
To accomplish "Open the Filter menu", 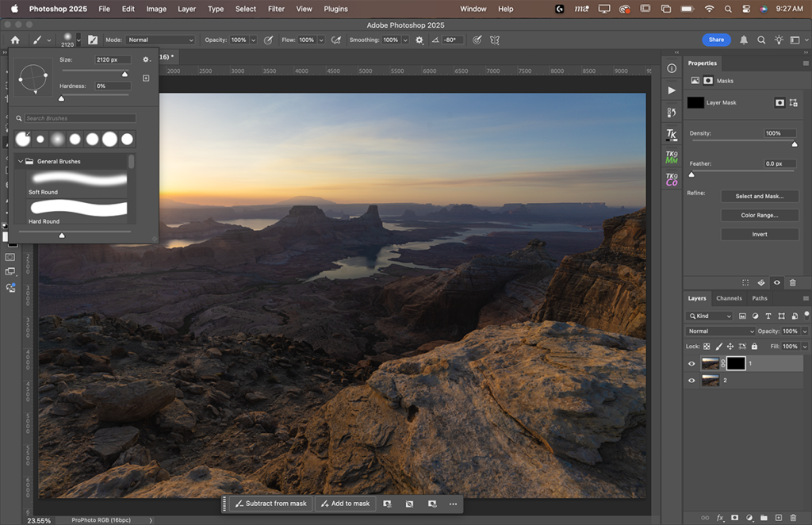I will point(276,9).
